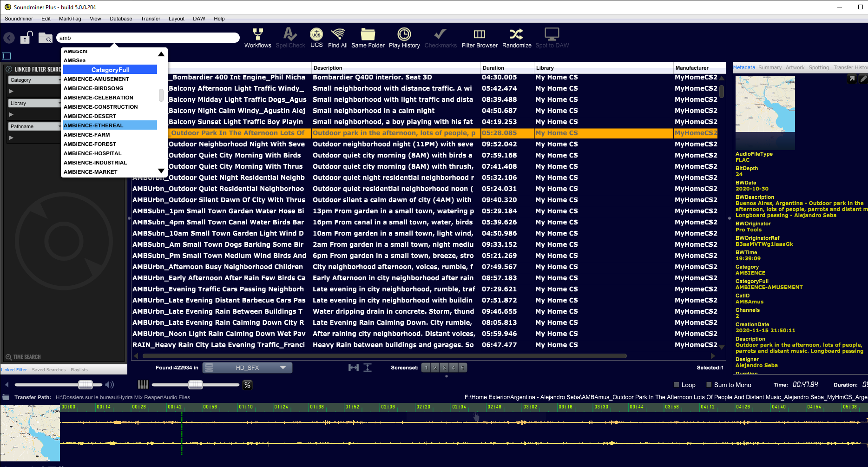Image resolution: width=868 pixels, height=467 pixels.
Task: Click the volume slider handle
Action: point(85,384)
